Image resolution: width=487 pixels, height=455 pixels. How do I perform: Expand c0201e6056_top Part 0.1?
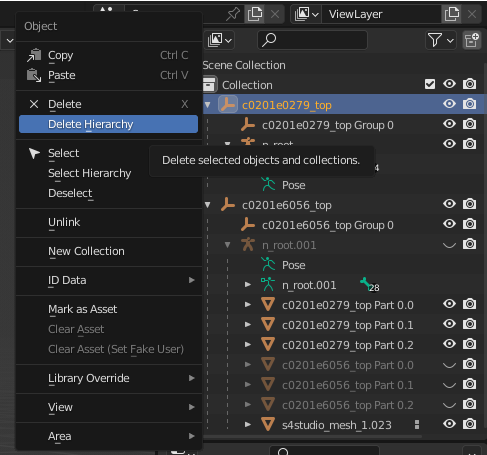pos(248,385)
